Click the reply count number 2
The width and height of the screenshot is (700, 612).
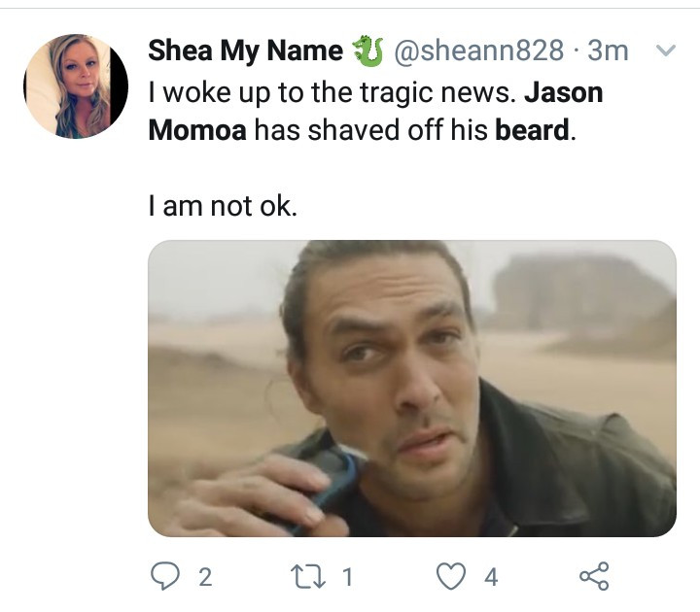pos(204,577)
